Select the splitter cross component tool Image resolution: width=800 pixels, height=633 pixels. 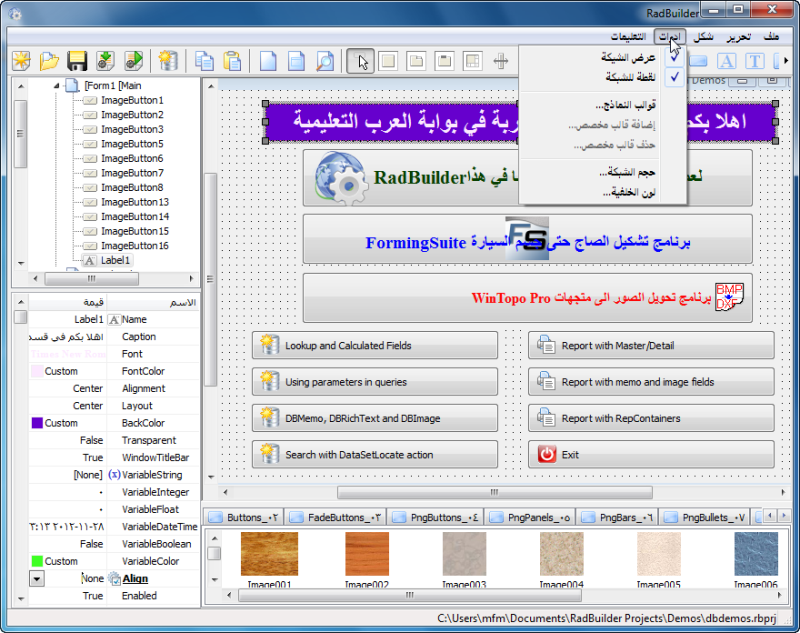pos(501,61)
